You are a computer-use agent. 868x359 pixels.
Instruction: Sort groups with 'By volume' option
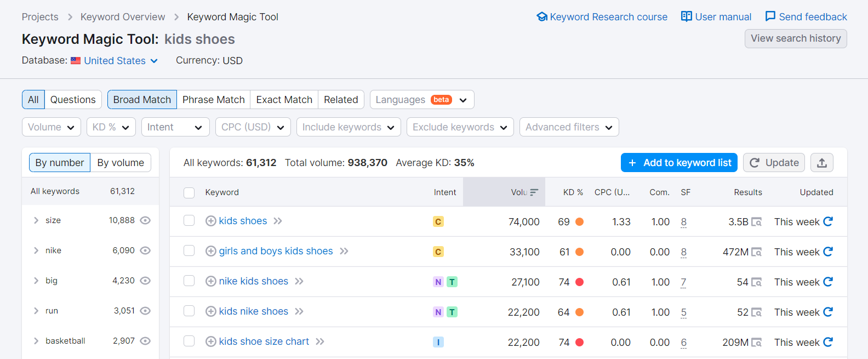point(121,163)
